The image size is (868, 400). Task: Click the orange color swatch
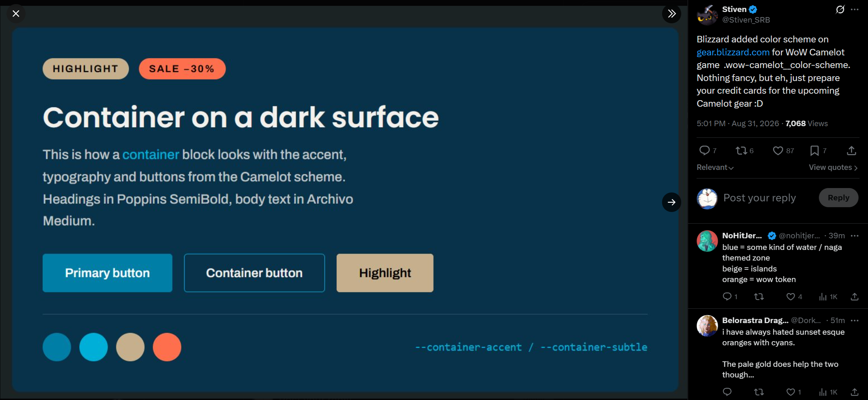167,347
